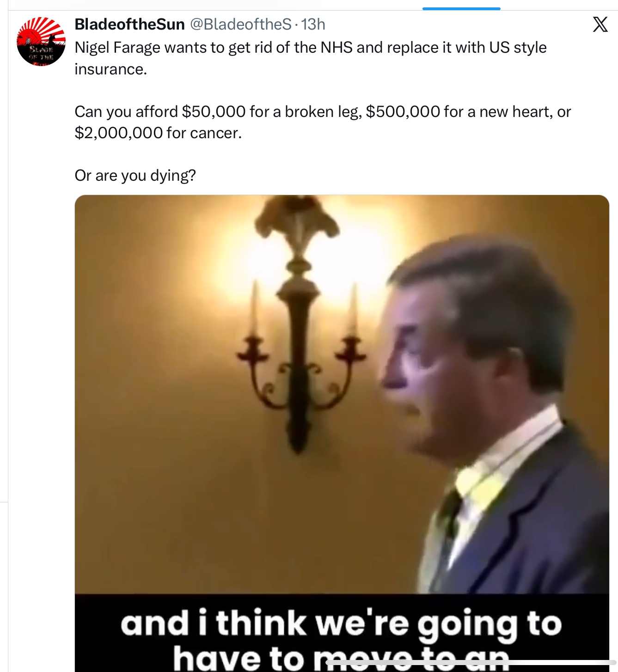Open the 13h timestamp permalink
The height and width of the screenshot is (672, 618).
313,24
